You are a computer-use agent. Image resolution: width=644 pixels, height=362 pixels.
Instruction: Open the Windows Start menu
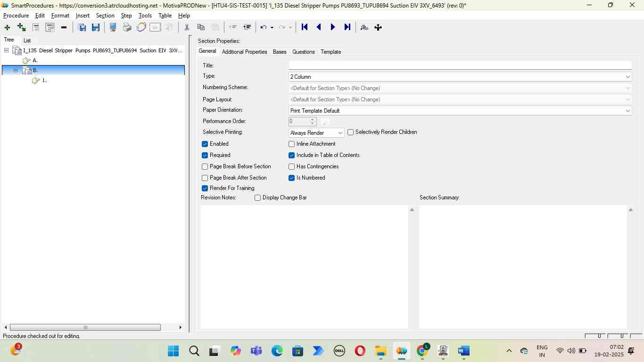(x=173, y=351)
